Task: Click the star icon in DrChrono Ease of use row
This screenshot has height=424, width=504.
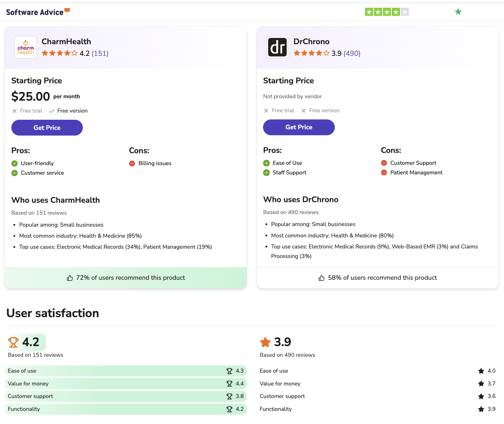Action: coord(481,371)
